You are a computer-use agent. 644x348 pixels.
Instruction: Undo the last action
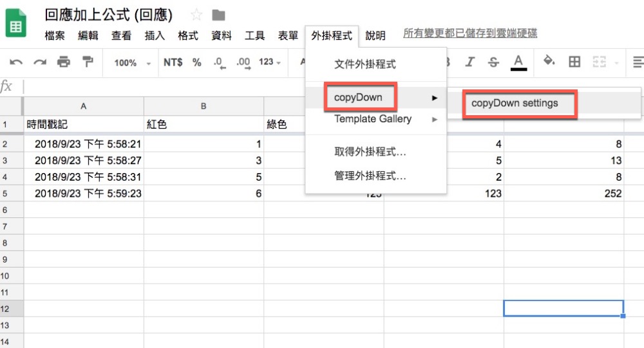[x=16, y=62]
